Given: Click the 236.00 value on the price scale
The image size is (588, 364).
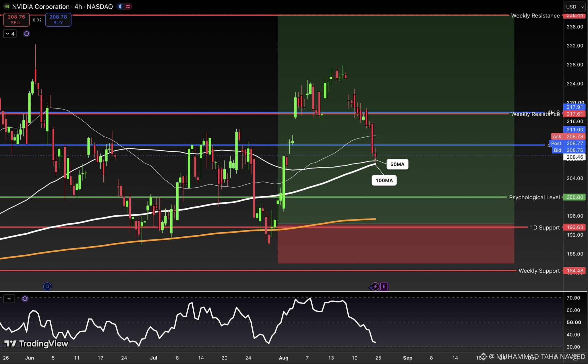Looking at the screenshot, I should click(x=575, y=27).
